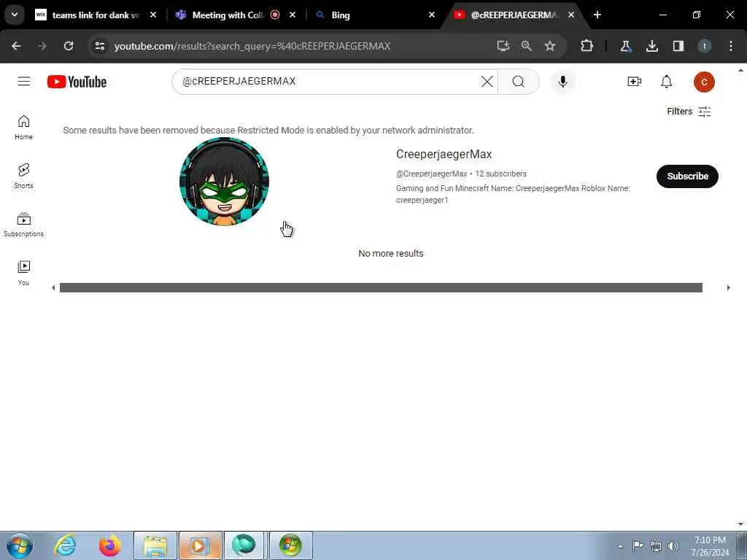Open Chrome Labs flask icon
Image resolution: width=747 pixels, height=560 pixels.
click(625, 46)
